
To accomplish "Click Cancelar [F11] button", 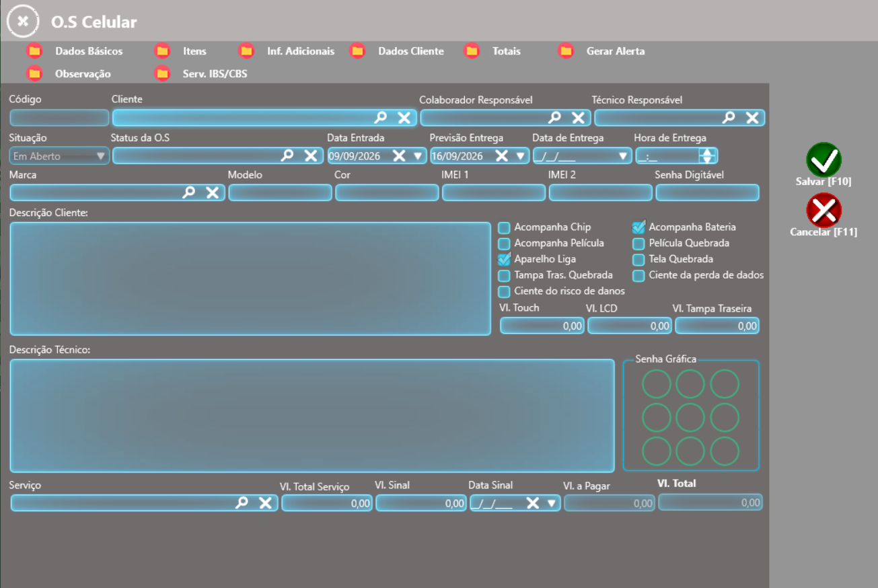I will [x=824, y=215].
